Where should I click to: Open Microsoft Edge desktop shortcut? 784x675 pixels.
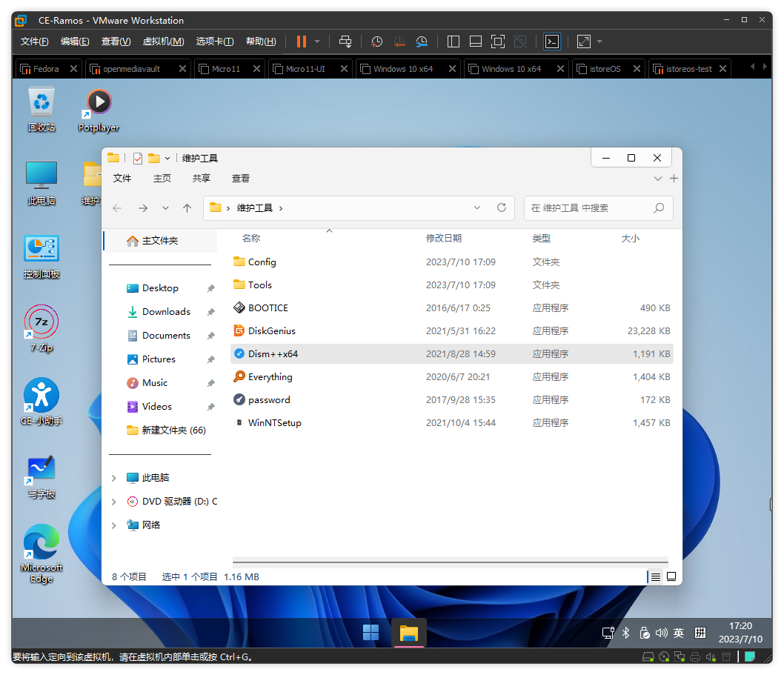click(x=41, y=553)
